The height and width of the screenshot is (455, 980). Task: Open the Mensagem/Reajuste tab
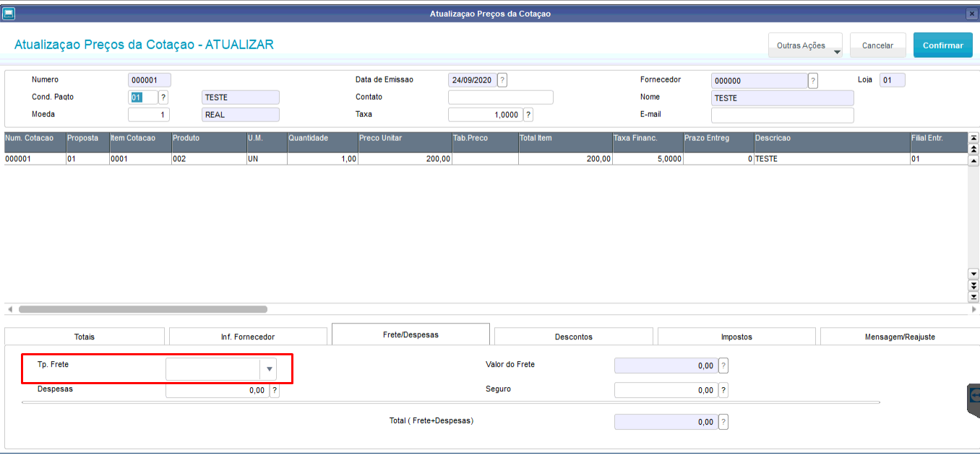(900, 337)
